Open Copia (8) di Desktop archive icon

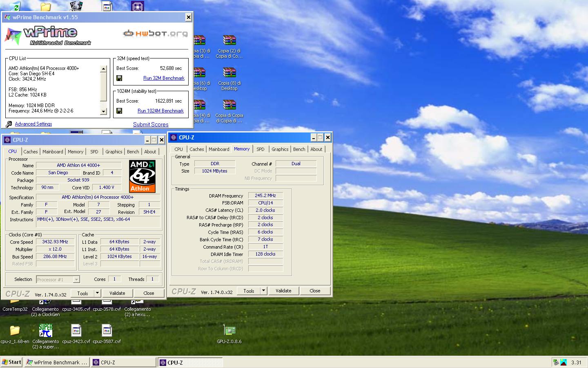[229, 73]
